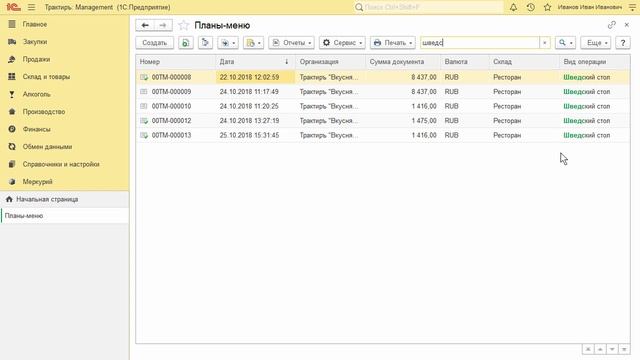Screen dimensions: 640x360
Task: Sort by Вид операции column header
Action: [x=595, y=62]
